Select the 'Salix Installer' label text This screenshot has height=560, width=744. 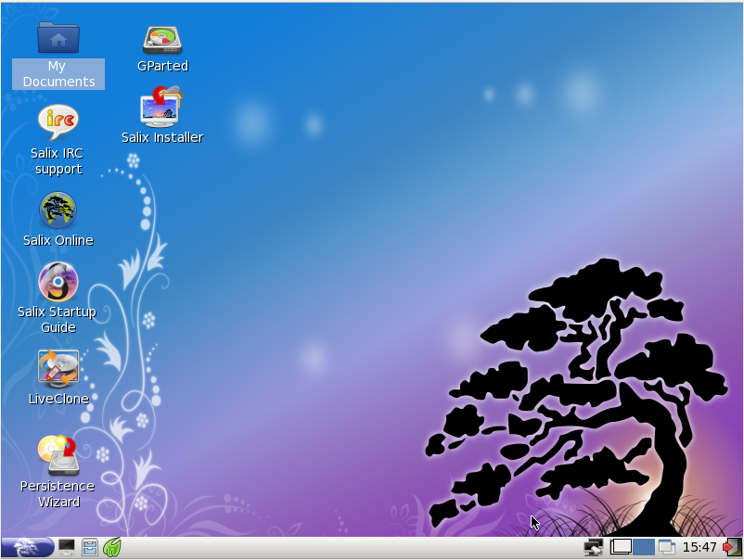(x=162, y=138)
